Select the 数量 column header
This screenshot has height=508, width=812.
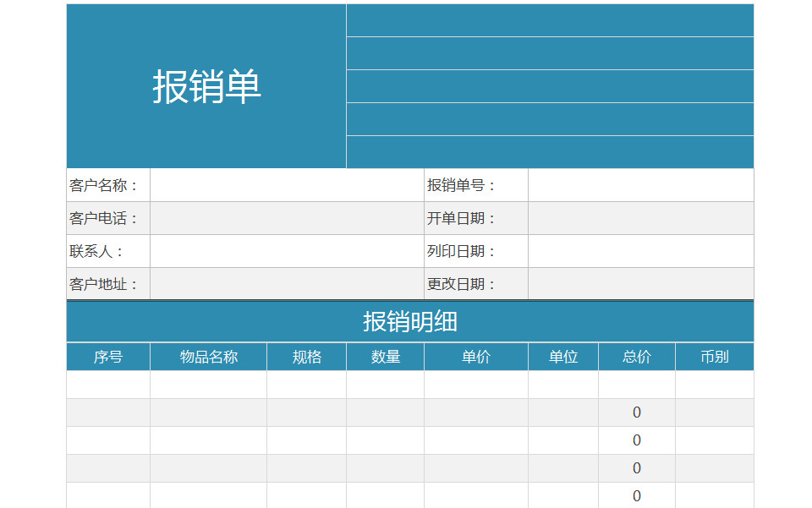(386, 357)
